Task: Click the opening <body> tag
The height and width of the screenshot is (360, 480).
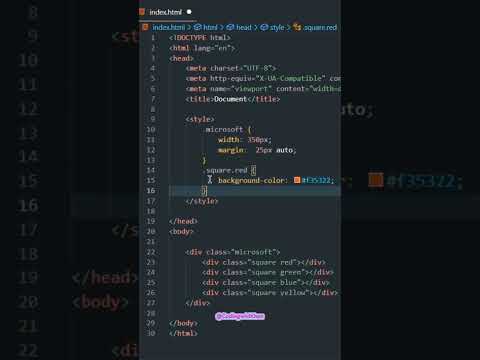Action: tap(181, 232)
